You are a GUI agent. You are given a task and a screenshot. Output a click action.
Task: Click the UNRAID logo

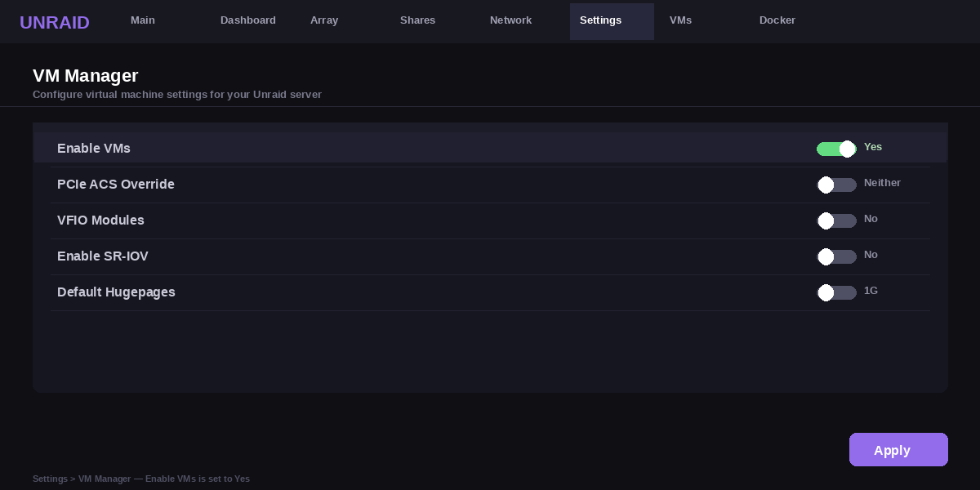click(55, 22)
